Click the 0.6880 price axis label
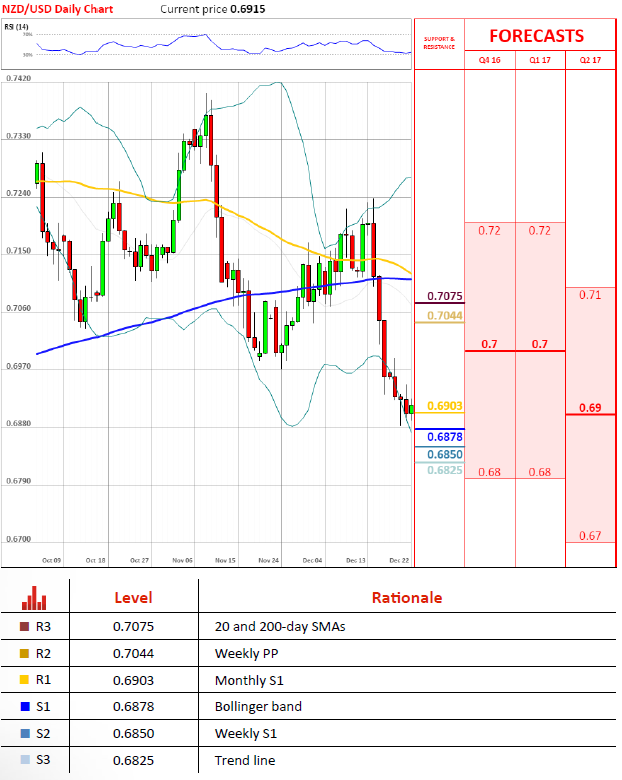Image resolution: width=622 pixels, height=780 pixels. (18, 423)
